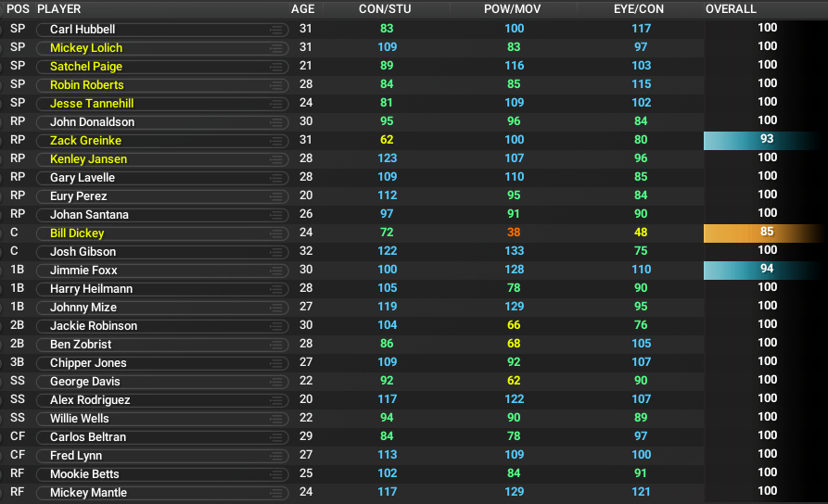This screenshot has width=828, height=504.
Task: Open the menu icon on Robin Roberts's row
Action: 276,85
